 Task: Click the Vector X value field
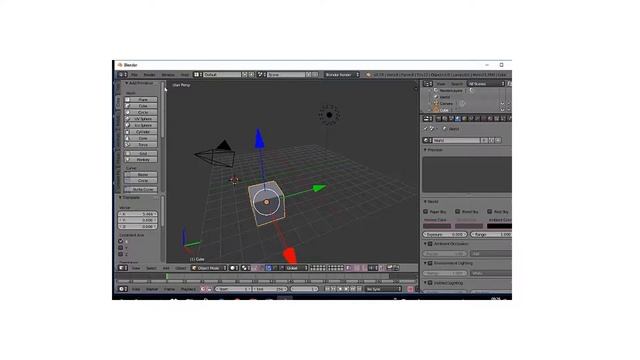pos(138,214)
